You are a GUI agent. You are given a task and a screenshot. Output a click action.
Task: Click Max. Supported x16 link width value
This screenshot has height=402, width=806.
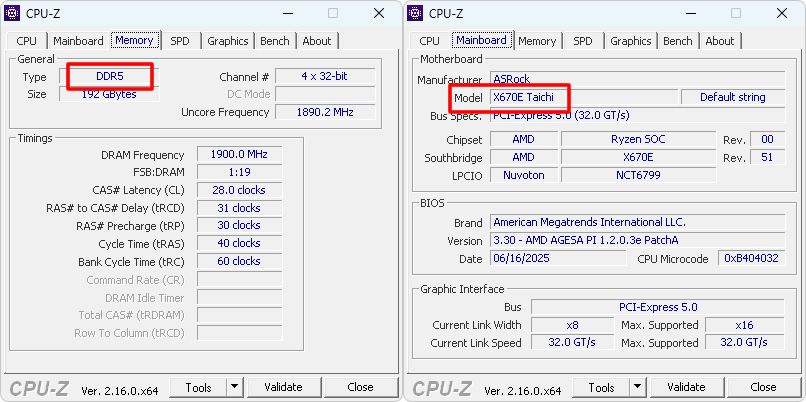coord(744,325)
